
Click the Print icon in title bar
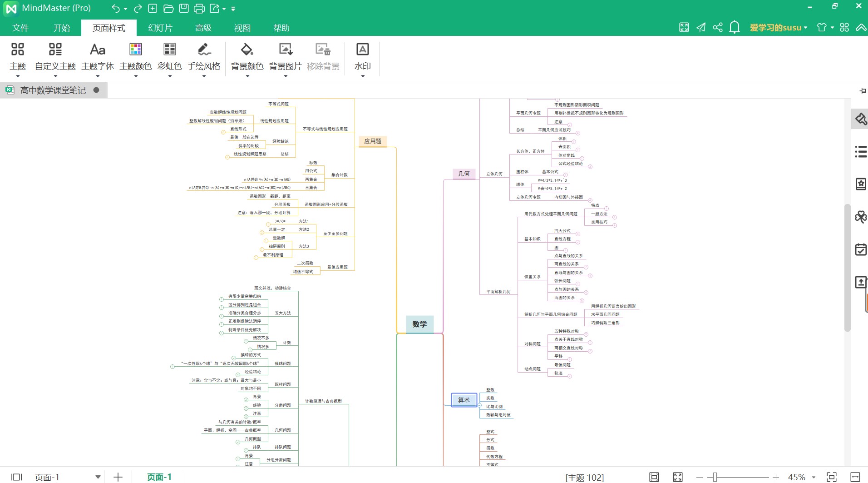[199, 8]
